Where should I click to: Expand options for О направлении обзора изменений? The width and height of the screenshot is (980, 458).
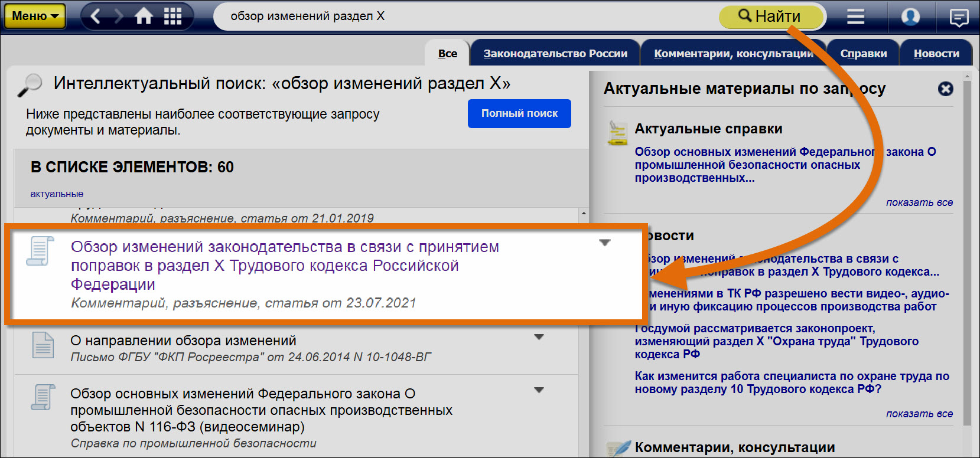coord(539,337)
